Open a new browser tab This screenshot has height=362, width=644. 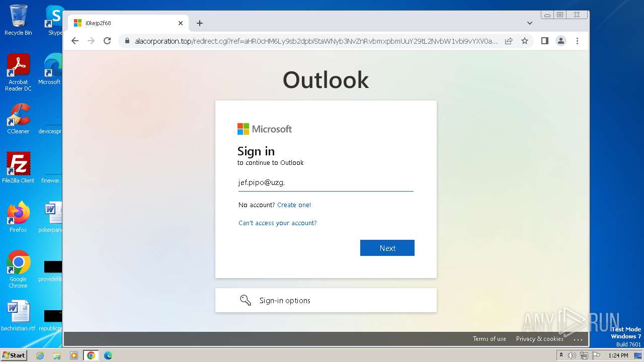tap(200, 23)
